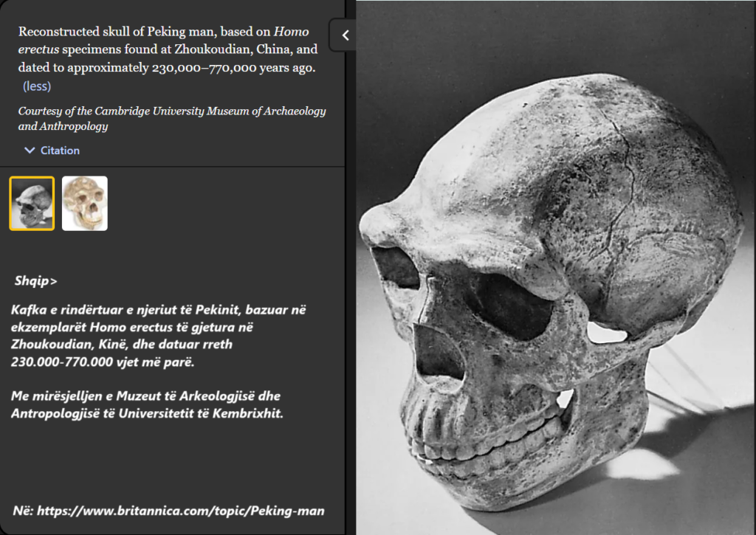Open the britannica.com Peking-man URL
Screen dimensions: 756x535
pyautogui.click(x=181, y=511)
